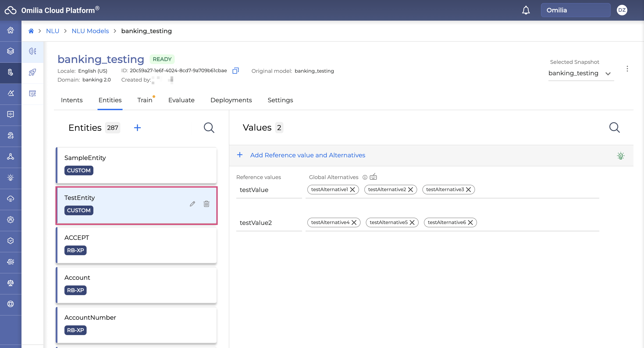Click the notification bell icon
644x348 pixels.
526,10
